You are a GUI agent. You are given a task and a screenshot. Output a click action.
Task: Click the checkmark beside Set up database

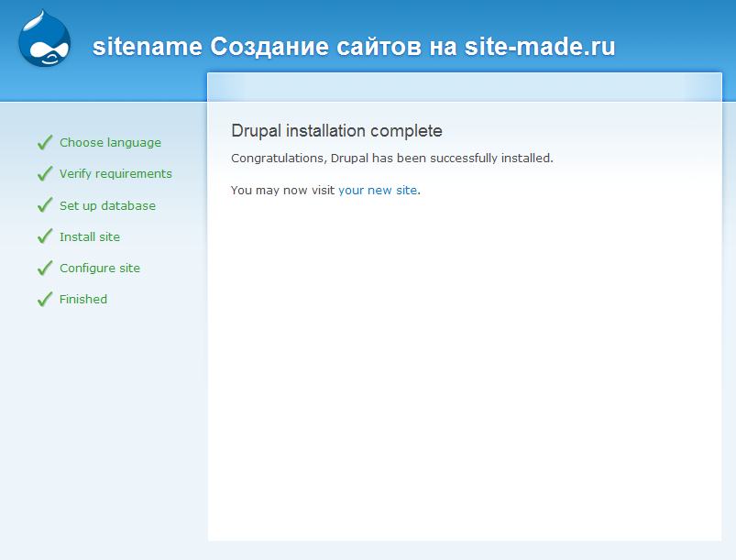(x=45, y=205)
